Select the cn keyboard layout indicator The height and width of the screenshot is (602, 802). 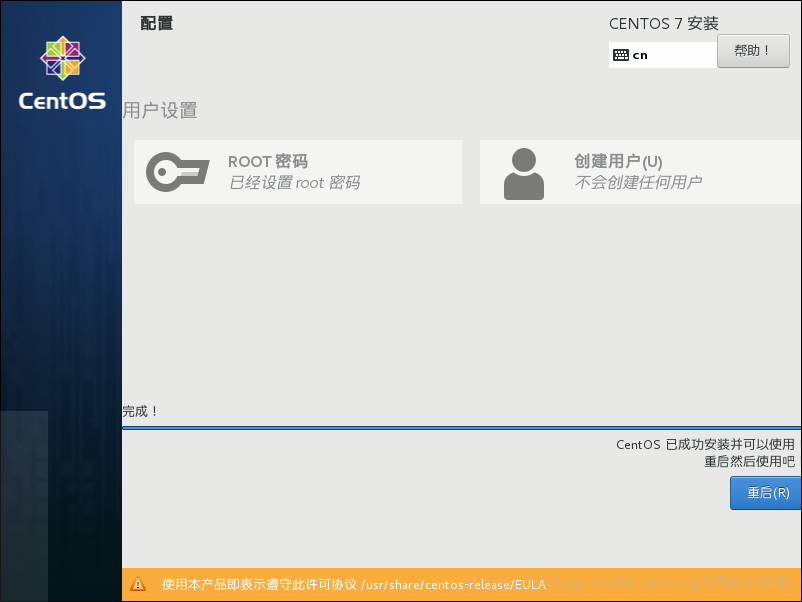(662, 55)
